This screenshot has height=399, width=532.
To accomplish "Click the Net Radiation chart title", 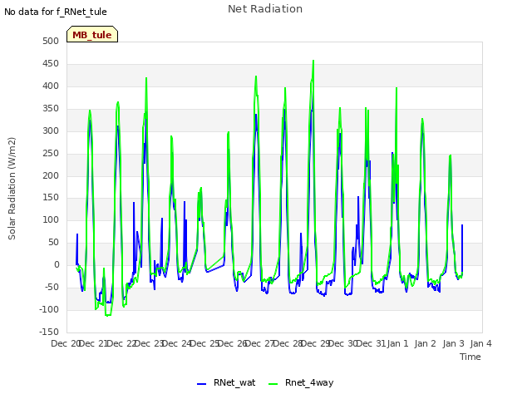I will pyautogui.click(x=265, y=9).
